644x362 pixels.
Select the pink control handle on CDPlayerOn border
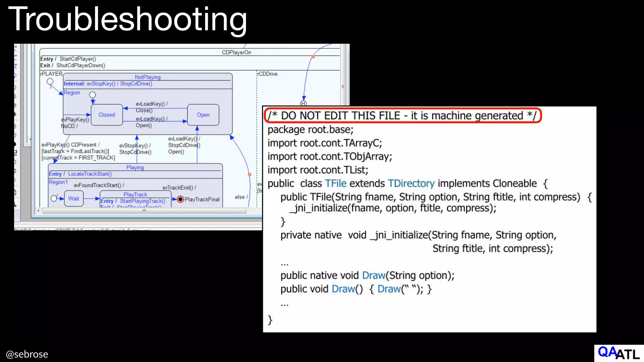313,57
